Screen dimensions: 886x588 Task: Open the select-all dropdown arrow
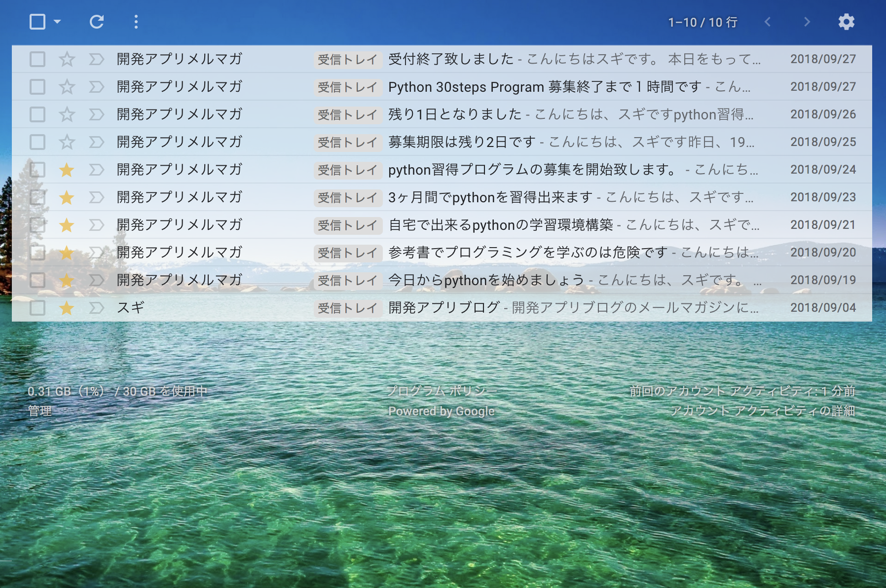[x=57, y=22]
